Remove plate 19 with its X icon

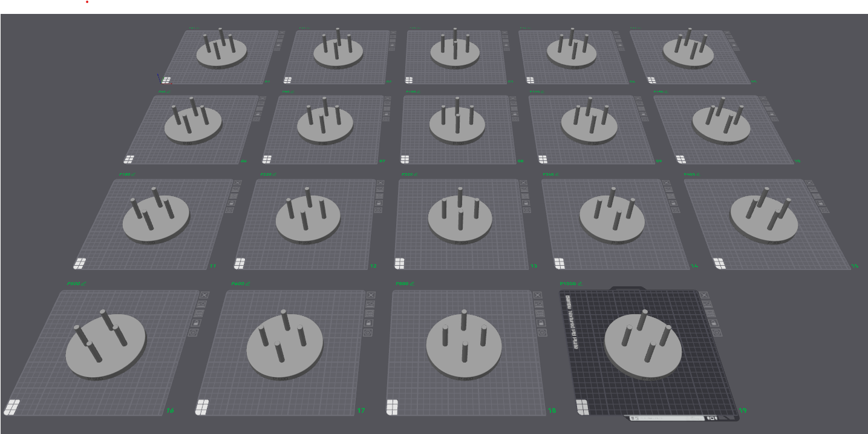[703, 295]
